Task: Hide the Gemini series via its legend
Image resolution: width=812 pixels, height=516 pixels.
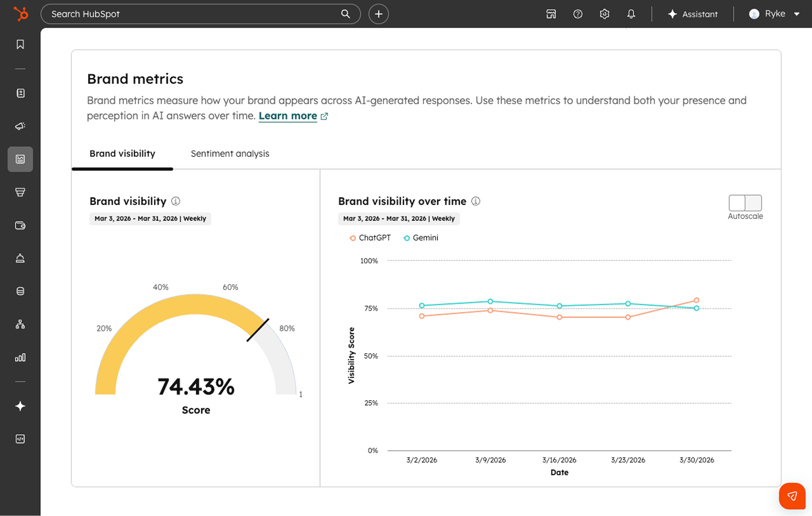Action: pos(420,238)
